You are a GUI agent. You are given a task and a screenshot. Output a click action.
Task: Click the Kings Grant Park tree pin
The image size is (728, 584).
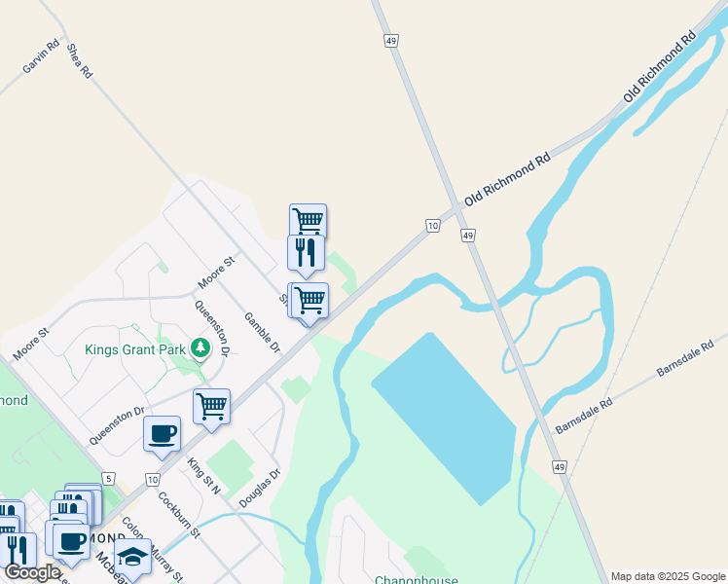tap(200, 348)
